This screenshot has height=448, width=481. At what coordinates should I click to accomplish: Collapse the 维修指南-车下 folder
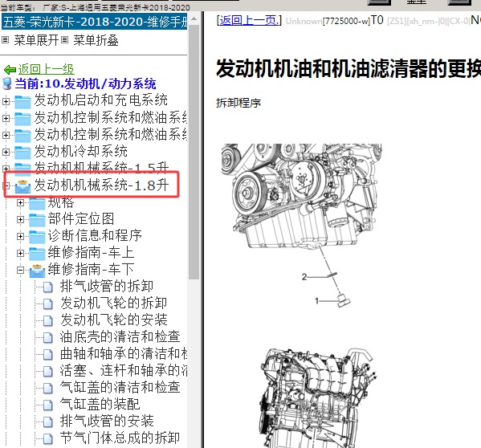(20, 270)
